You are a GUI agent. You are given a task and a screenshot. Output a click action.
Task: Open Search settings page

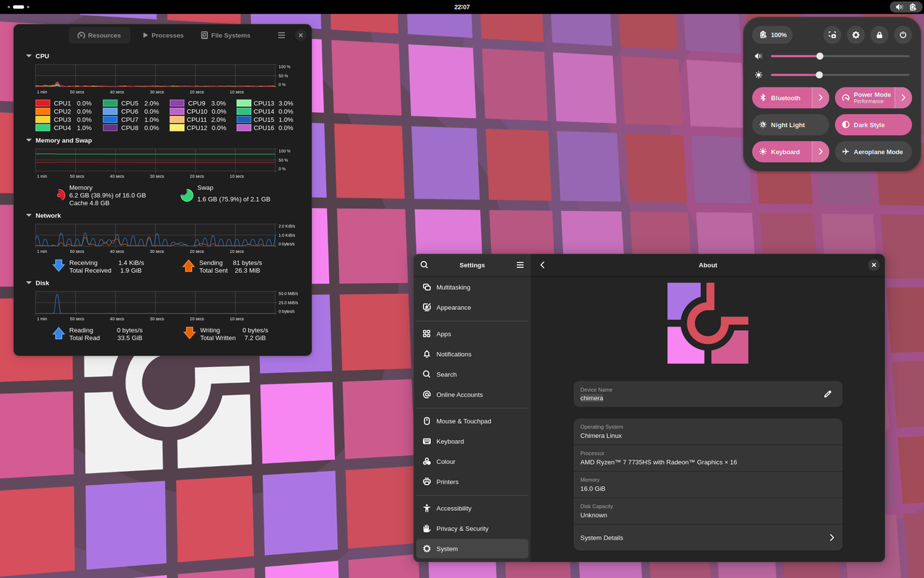[472, 374]
